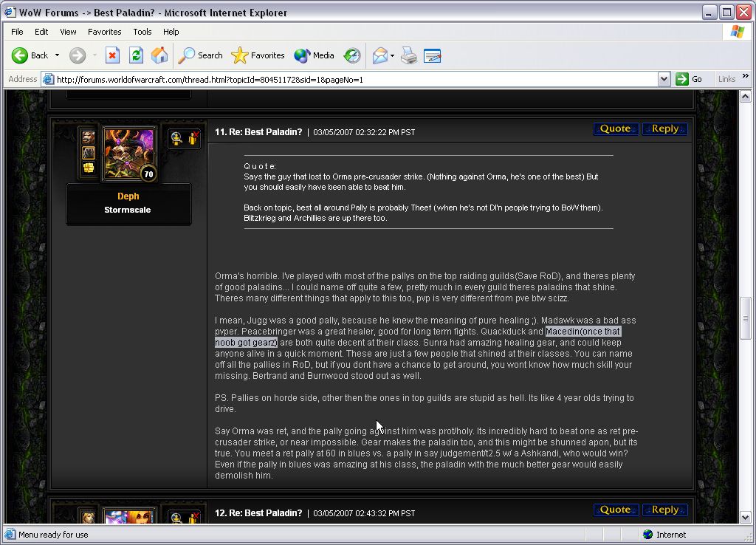The image size is (756, 545).
Task: Click the search-posts icon beside Deph's avatar
Action: (176, 137)
